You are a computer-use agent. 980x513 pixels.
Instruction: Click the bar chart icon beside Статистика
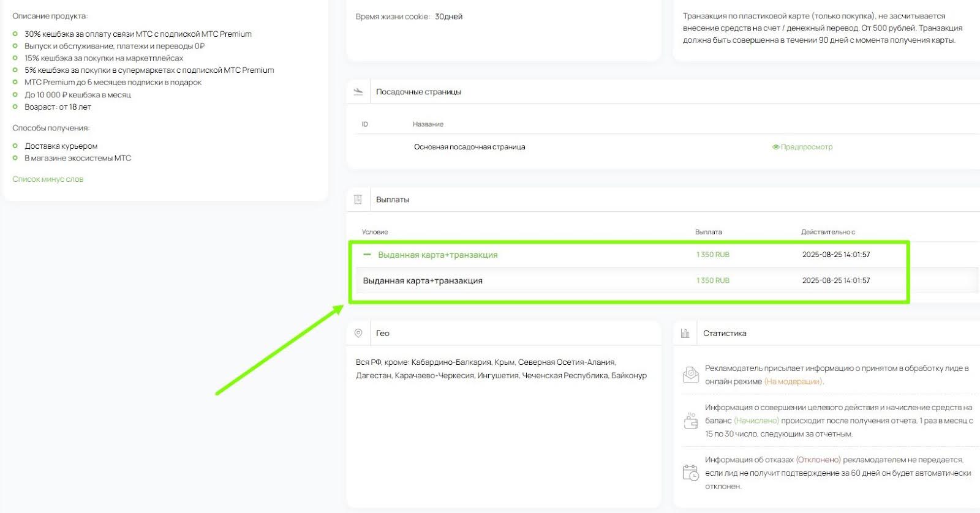pyautogui.click(x=685, y=333)
